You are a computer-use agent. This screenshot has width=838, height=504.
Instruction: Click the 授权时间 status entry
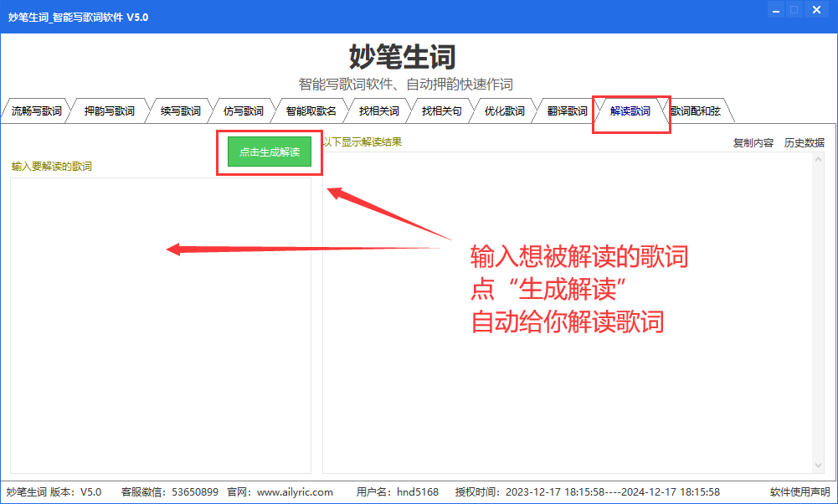click(x=588, y=492)
